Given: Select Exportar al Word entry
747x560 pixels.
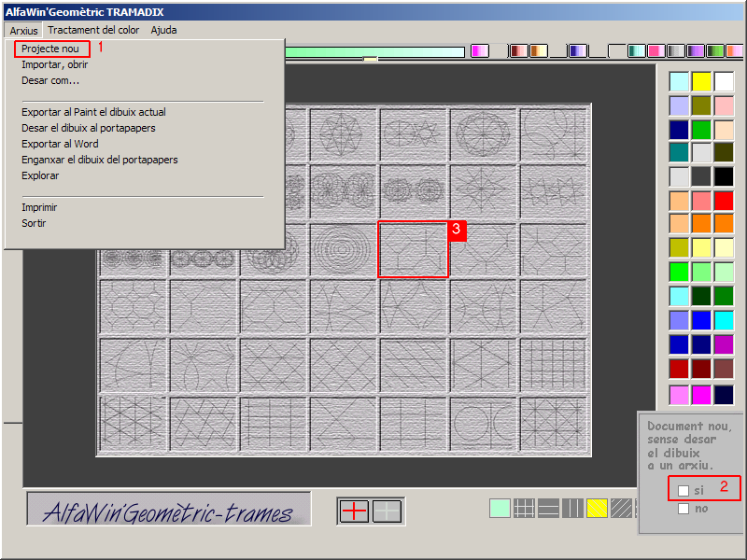Looking at the screenshot, I should [x=60, y=144].
